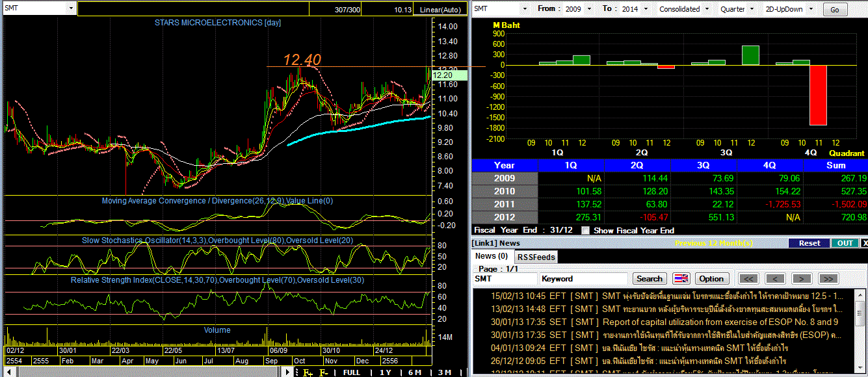Click the 2012 year row header
The image size is (868, 377).
(x=505, y=217)
